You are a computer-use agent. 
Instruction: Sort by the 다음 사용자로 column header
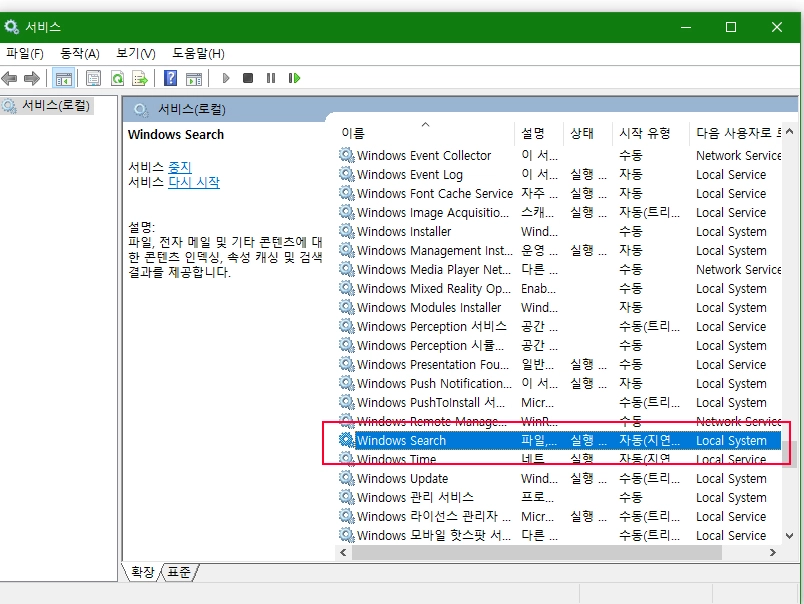736,133
